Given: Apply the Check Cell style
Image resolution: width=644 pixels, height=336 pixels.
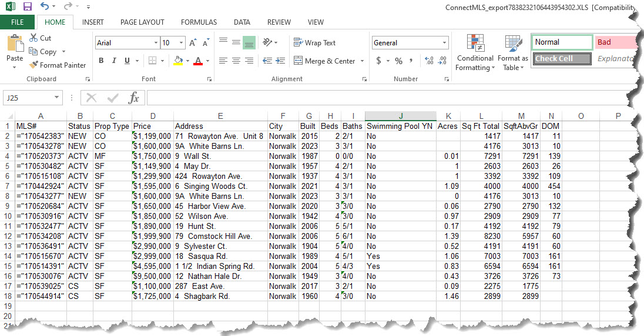Looking at the screenshot, I should (562, 59).
